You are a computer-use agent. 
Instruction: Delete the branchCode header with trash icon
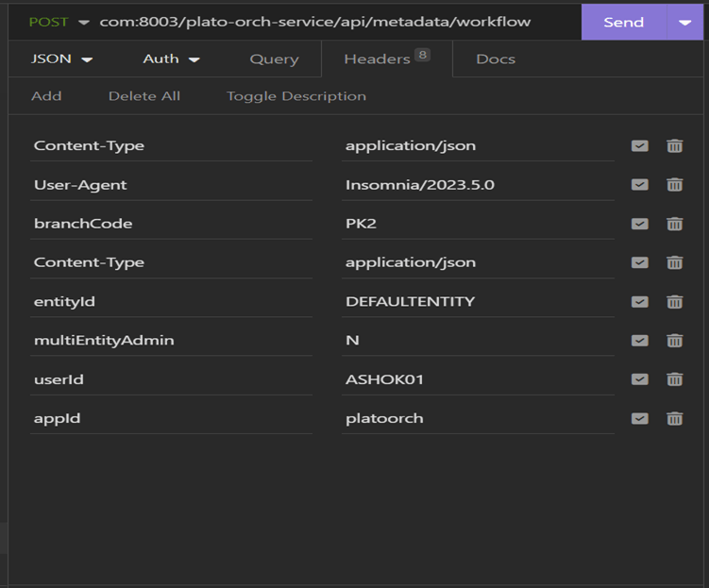674,224
